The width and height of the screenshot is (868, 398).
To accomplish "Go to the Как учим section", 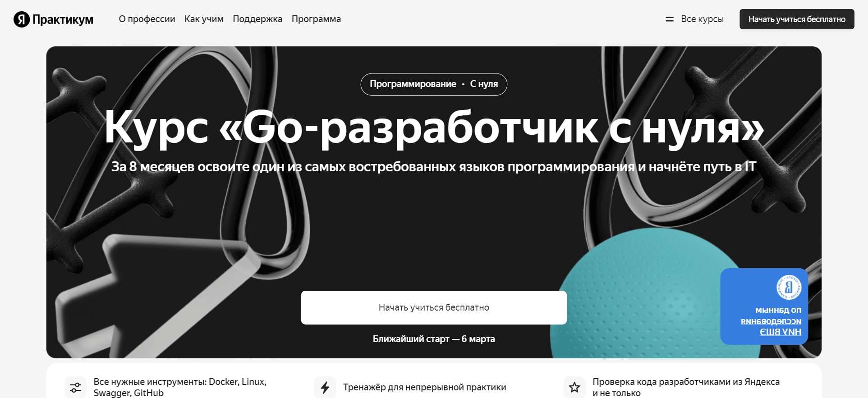I will pyautogui.click(x=204, y=19).
